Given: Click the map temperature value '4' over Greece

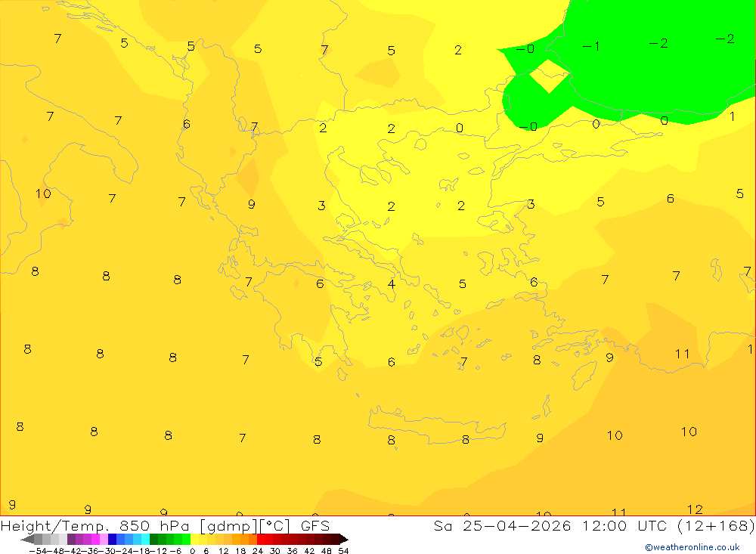Looking at the screenshot, I should (x=392, y=284).
